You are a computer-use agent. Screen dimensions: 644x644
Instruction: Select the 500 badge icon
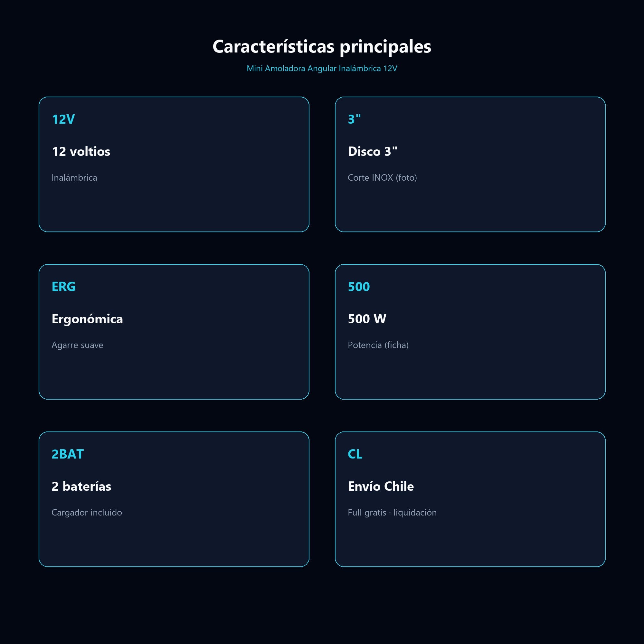tap(359, 287)
